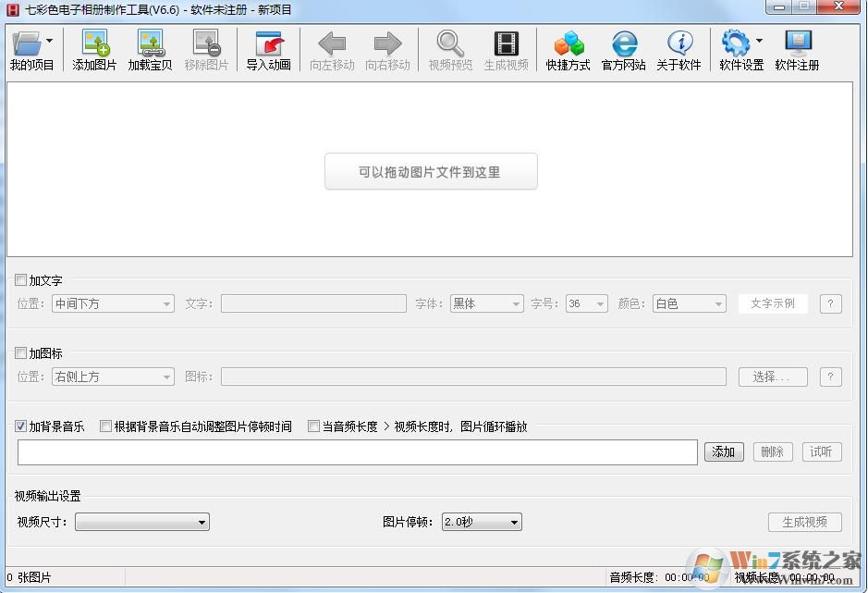This screenshot has height=593, width=868.
Task: Open the 颜色 color picker showing 白色
Action: [689, 303]
